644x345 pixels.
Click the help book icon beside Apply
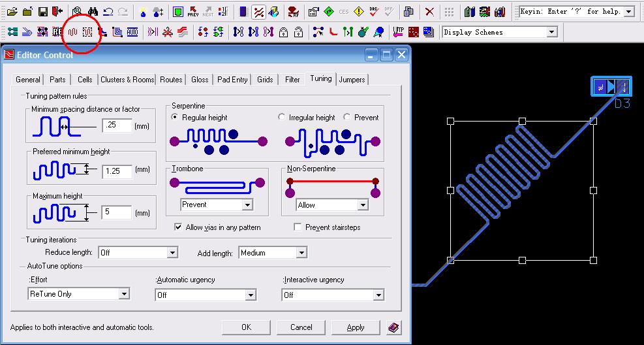point(393,328)
